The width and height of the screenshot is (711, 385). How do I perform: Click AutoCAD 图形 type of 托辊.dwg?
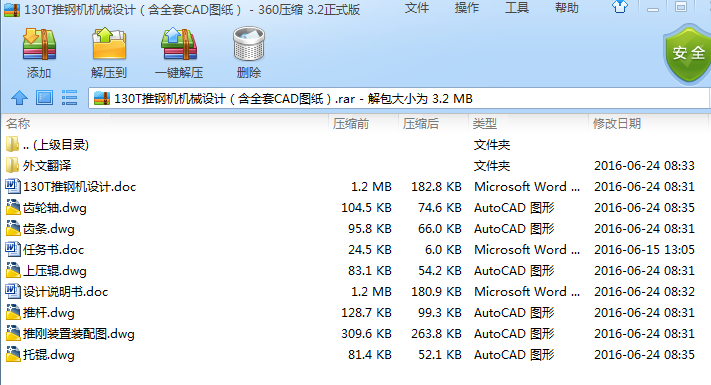[x=514, y=355]
